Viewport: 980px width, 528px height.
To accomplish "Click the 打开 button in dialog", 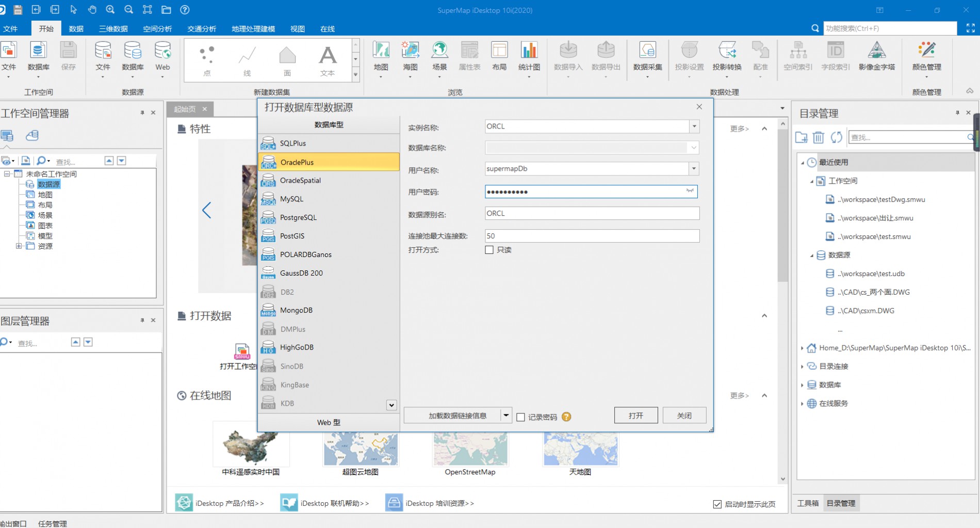I will (636, 415).
